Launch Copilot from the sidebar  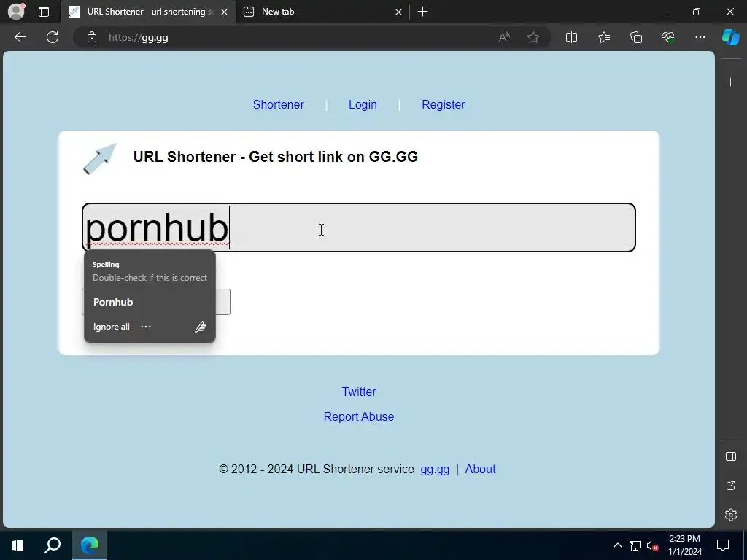[730, 37]
